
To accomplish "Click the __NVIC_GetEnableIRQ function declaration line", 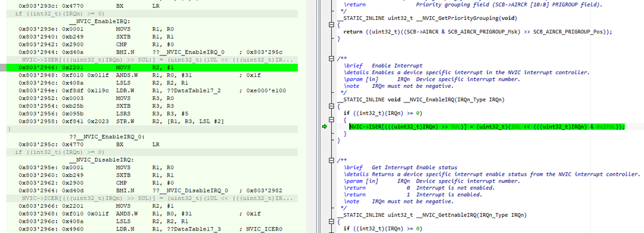I will coord(432,215).
